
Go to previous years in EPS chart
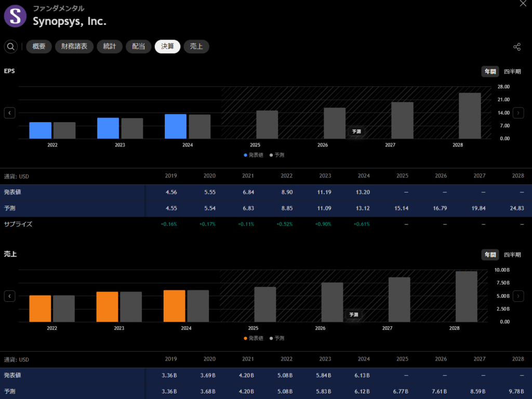point(9,113)
